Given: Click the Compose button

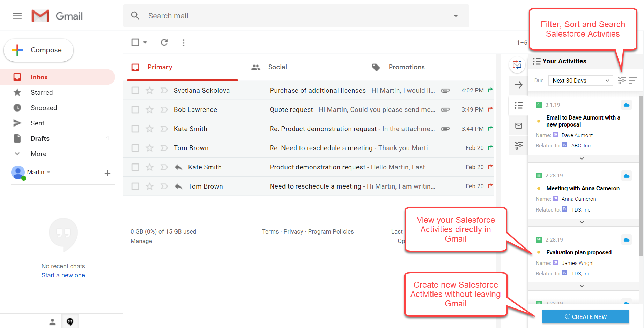Looking at the screenshot, I should click(39, 50).
